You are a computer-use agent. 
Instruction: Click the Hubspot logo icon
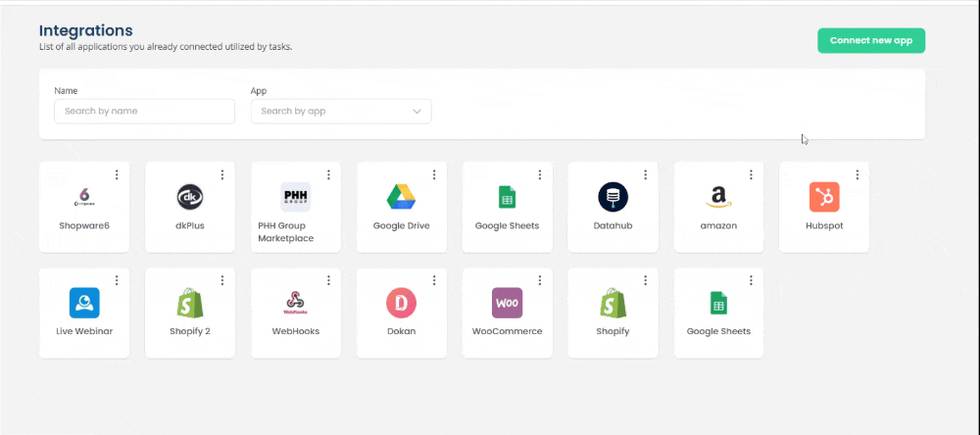click(x=824, y=197)
